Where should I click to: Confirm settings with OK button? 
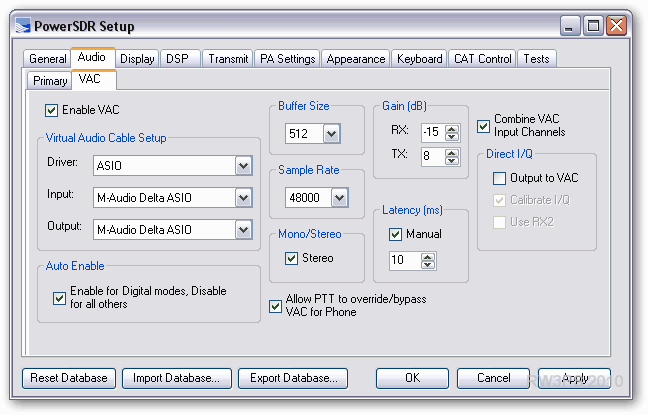click(x=412, y=378)
